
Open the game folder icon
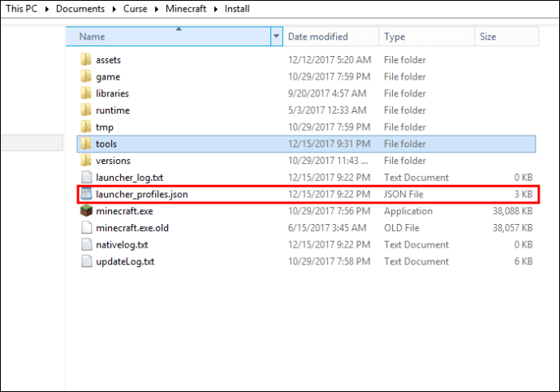pyautogui.click(x=87, y=77)
